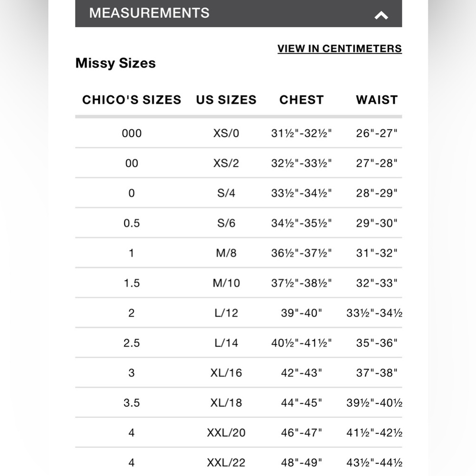Select the XXL/22 US size cell

(x=226, y=463)
